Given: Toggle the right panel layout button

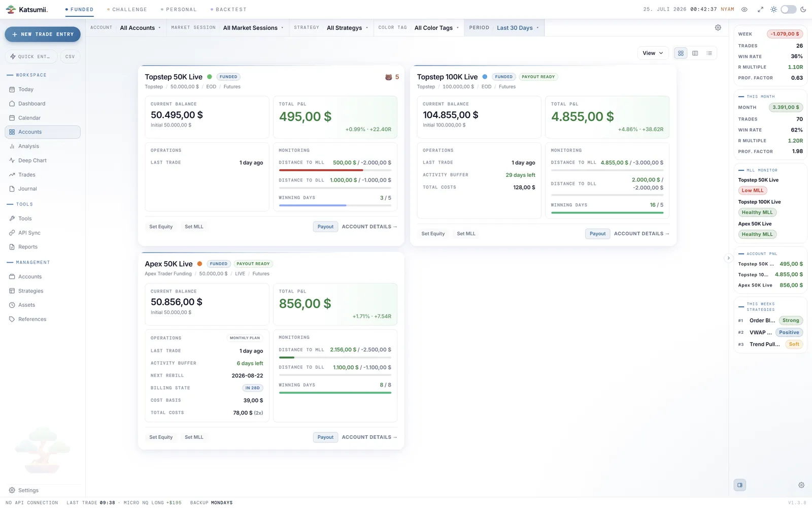Looking at the screenshot, I should coord(740,485).
